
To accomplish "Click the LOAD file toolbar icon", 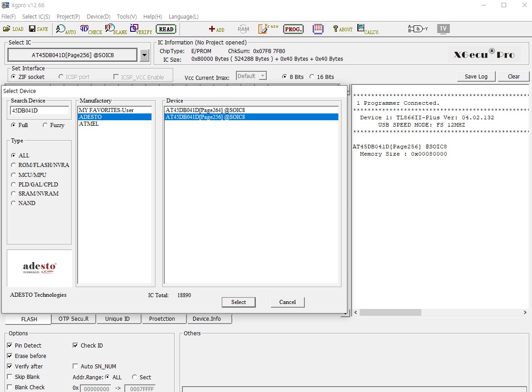I will [x=13, y=29].
